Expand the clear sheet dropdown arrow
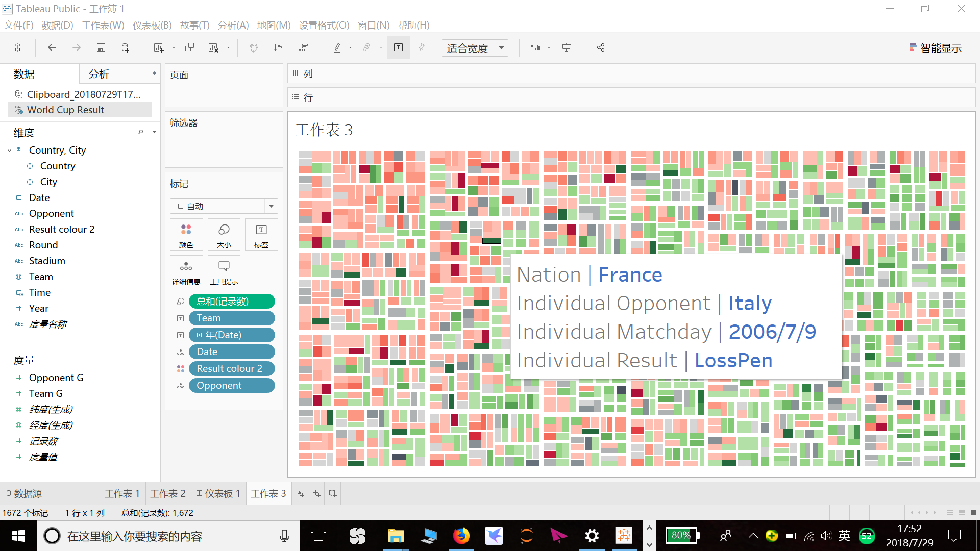The width and height of the screenshot is (980, 551). [228, 48]
